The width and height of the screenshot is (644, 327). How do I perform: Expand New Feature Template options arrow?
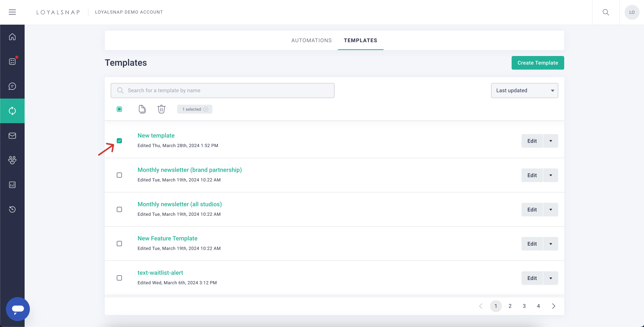(551, 244)
